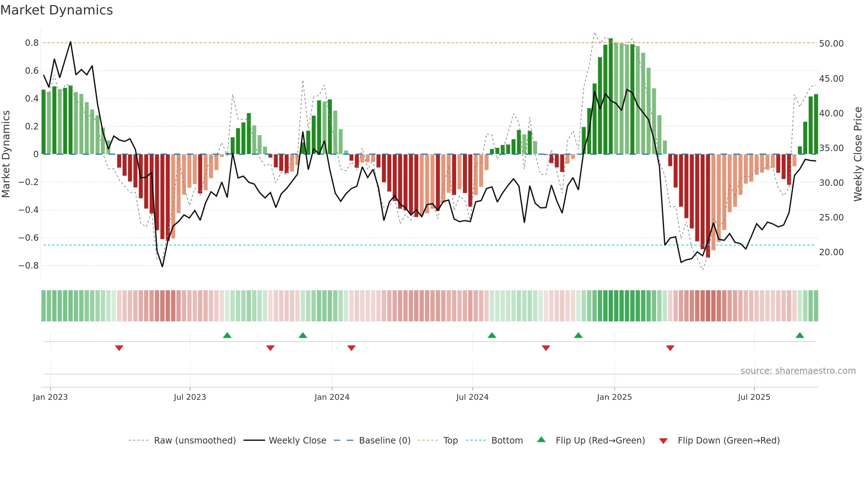This screenshot has width=868, height=488.
Task: Click the 50.00 price axis label
Action: [x=831, y=44]
